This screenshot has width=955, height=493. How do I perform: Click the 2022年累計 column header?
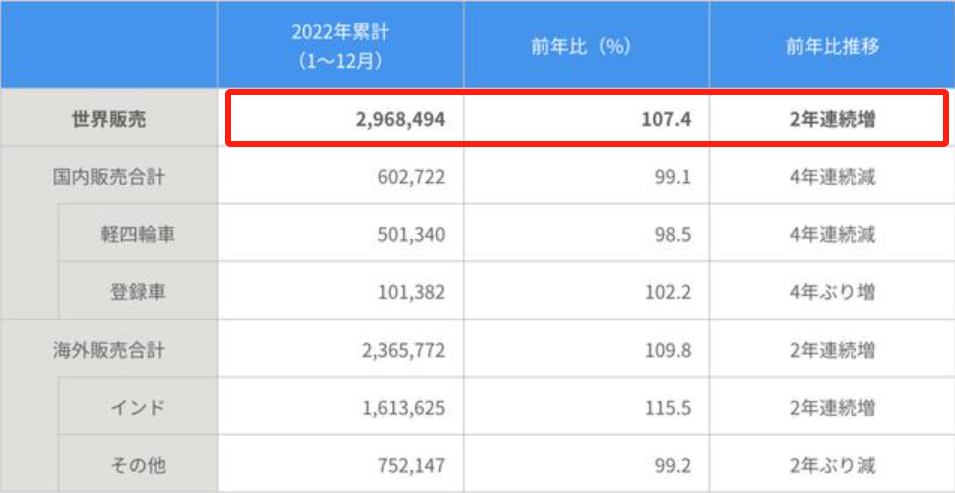342,45
